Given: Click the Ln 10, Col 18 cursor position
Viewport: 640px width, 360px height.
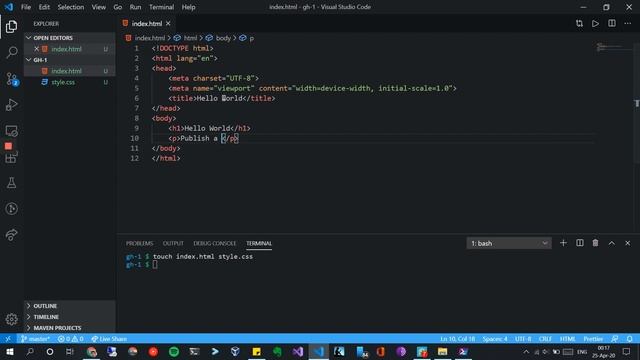Looking at the screenshot, I should (457, 339).
